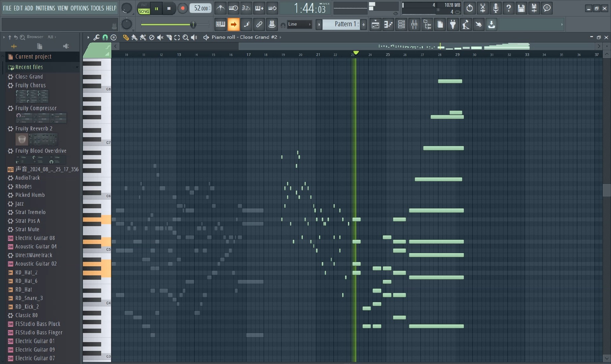Toggle overdub blend recording icon
The width and height of the screenshot is (611, 364).
tap(259, 8)
